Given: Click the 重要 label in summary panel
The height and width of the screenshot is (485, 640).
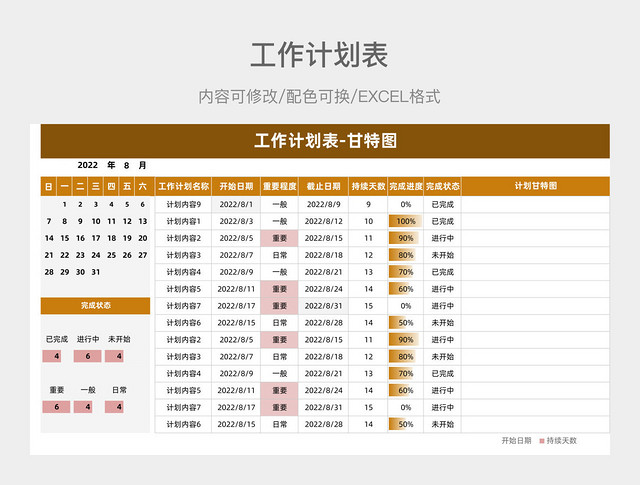Looking at the screenshot, I should (x=57, y=390).
